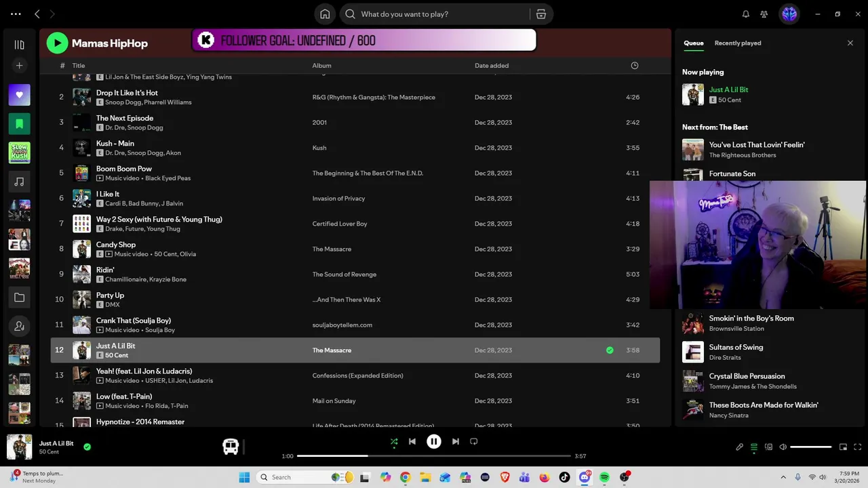Image resolution: width=868 pixels, height=488 pixels.
Task: Open Invasion of Privacy album link
Action: (x=338, y=199)
